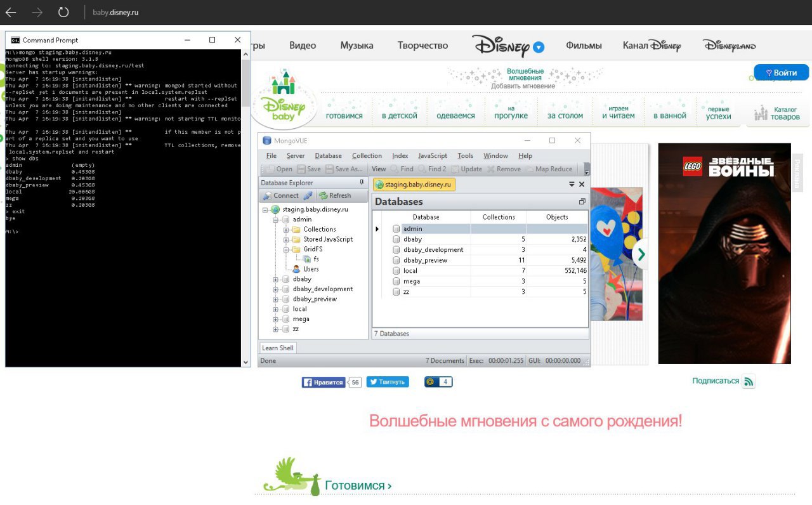Collapse the staging.baby.disney.ru server node

coord(265,209)
